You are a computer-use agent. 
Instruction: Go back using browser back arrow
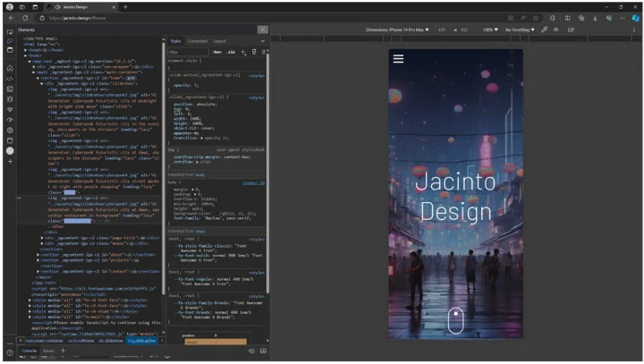pos(12,18)
